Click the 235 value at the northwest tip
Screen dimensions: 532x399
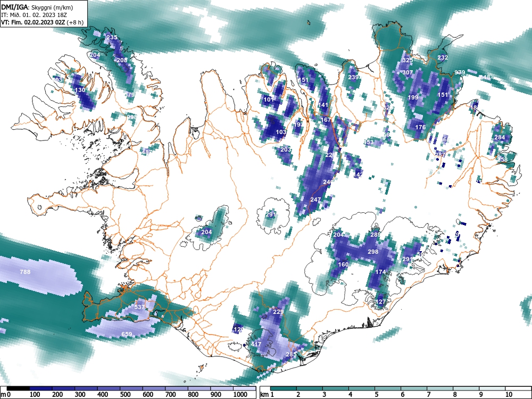(x=112, y=37)
